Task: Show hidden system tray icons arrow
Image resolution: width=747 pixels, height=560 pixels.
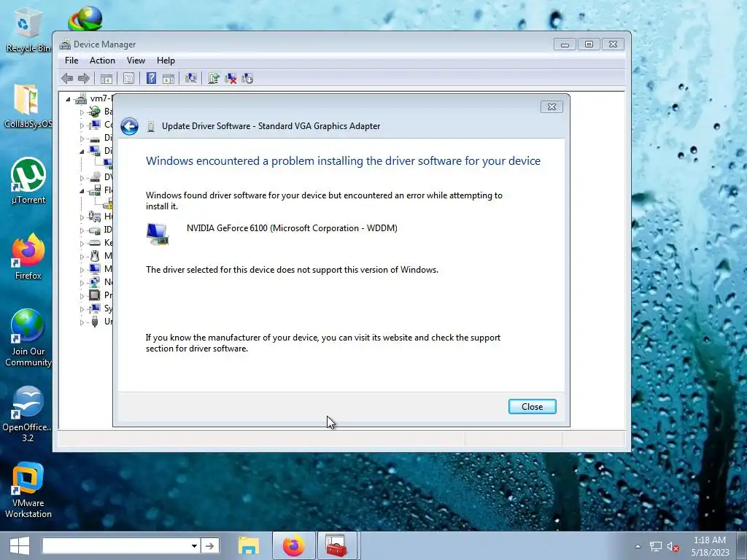Action: click(638, 546)
